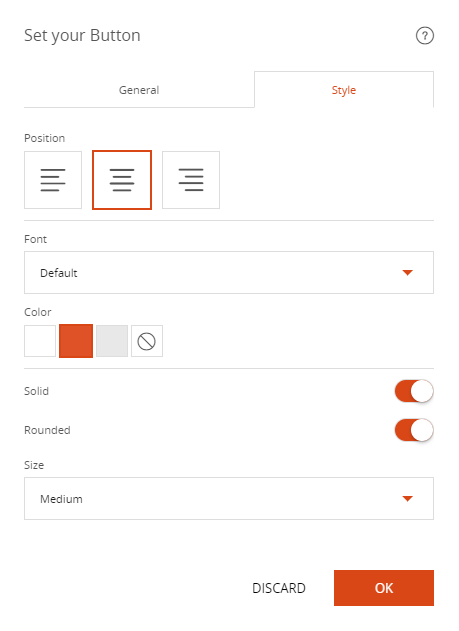Click the Solid label text
459x631 pixels.
pyautogui.click(x=36, y=391)
